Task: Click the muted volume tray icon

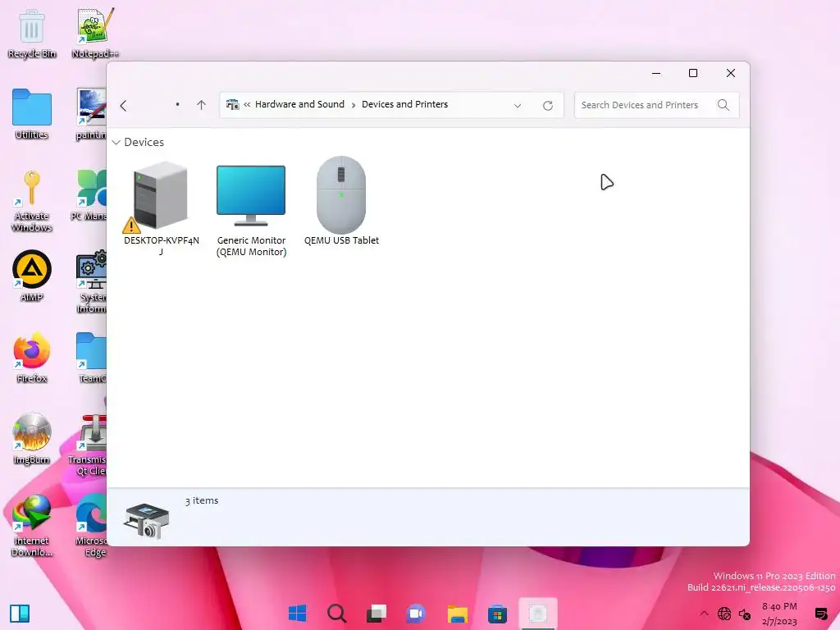Action: (745, 614)
